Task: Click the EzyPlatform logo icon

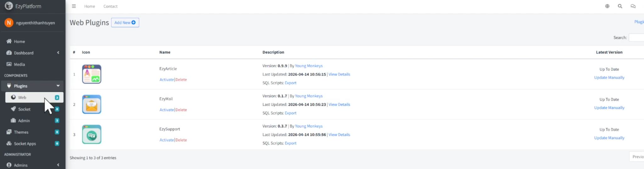Action: tap(9, 6)
